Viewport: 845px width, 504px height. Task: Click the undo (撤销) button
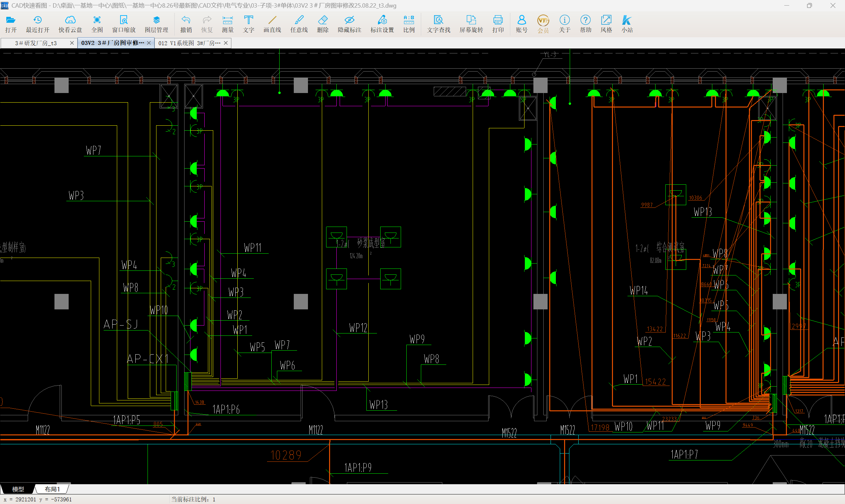pos(186,24)
